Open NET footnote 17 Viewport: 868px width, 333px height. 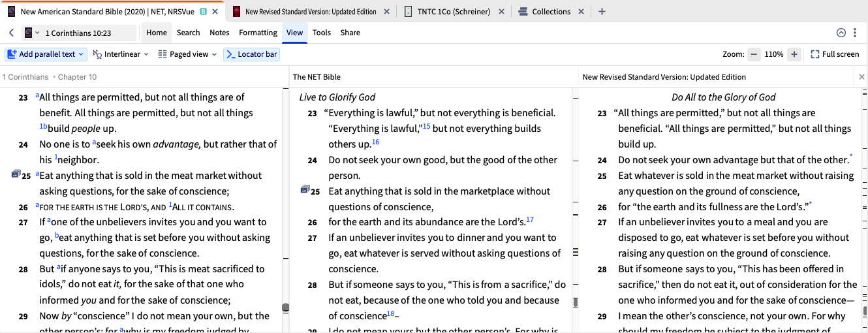[x=530, y=220]
